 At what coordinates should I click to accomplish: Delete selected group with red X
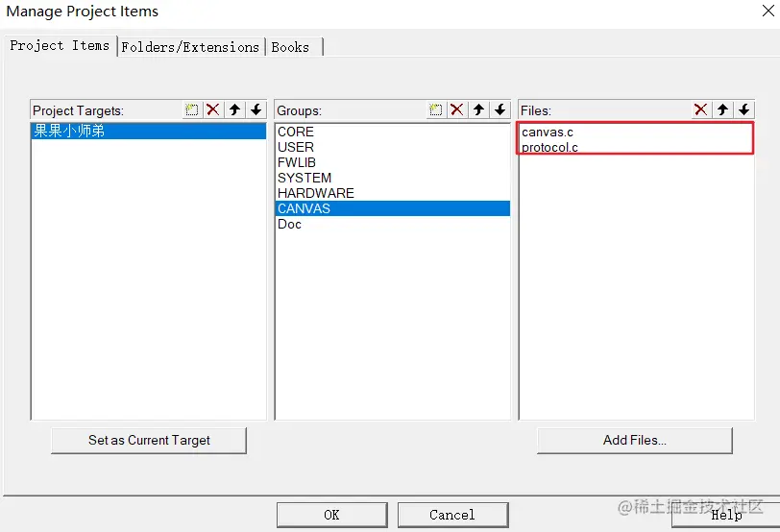click(x=457, y=109)
